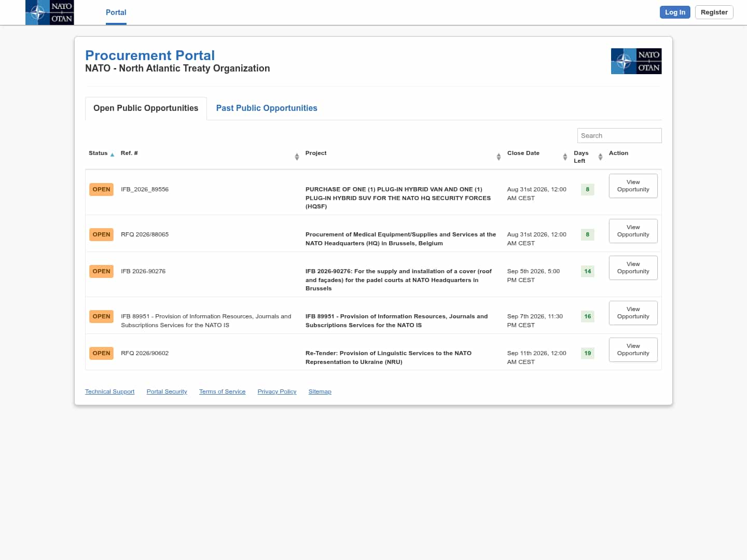Focus the Search input field
Screen dimensions: 747x560
click(619, 135)
